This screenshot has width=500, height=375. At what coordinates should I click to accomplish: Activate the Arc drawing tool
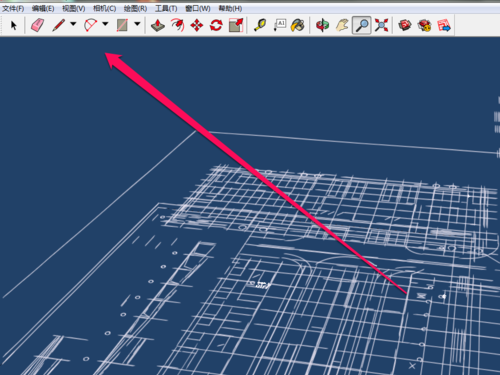[x=90, y=25]
